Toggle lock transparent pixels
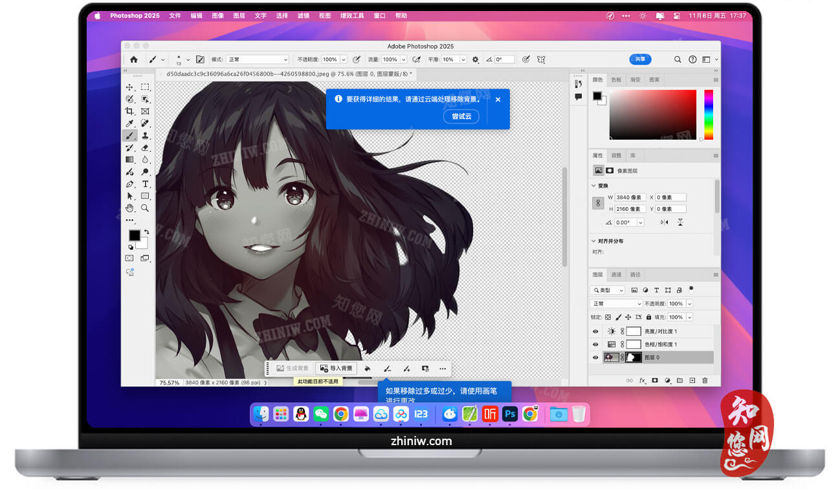The height and width of the screenshot is (504, 840). pos(608,317)
